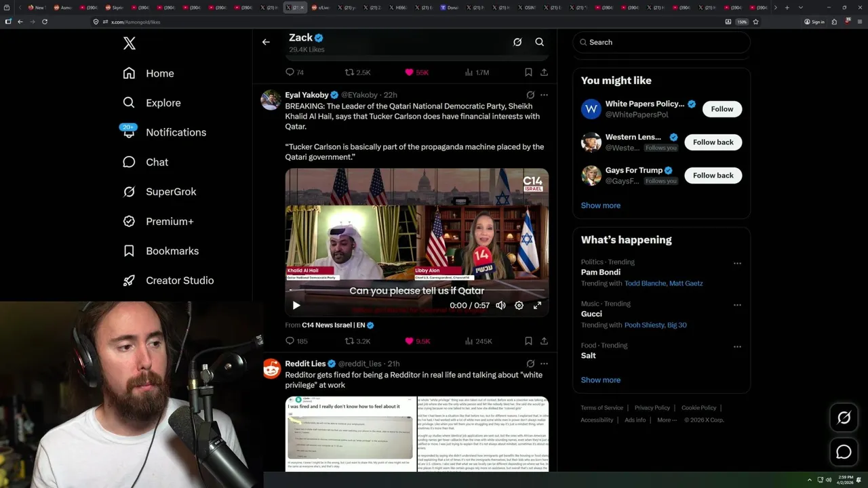The width and height of the screenshot is (868, 488).
Task: Repost the post showing 3.2K reposts
Action: (350, 341)
